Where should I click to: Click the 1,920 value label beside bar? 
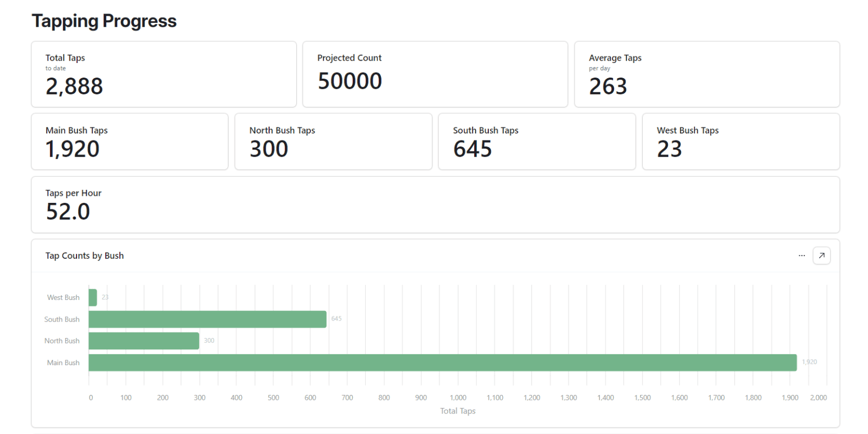point(809,362)
